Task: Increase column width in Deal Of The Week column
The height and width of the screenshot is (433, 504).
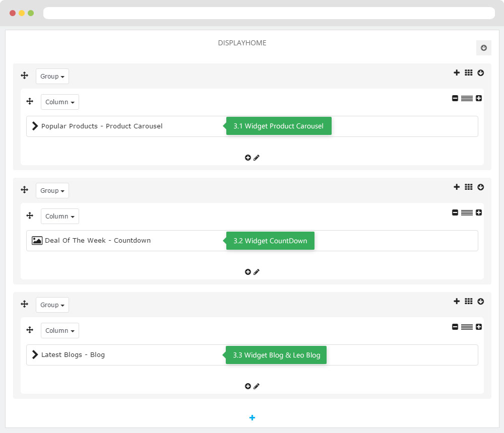Action: click(x=479, y=212)
